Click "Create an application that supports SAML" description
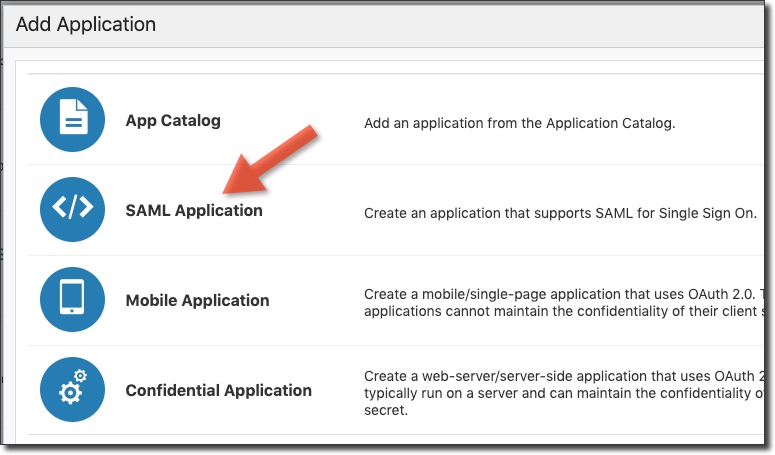This screenshot has height=455, width=775. click(x=500, y=213)
